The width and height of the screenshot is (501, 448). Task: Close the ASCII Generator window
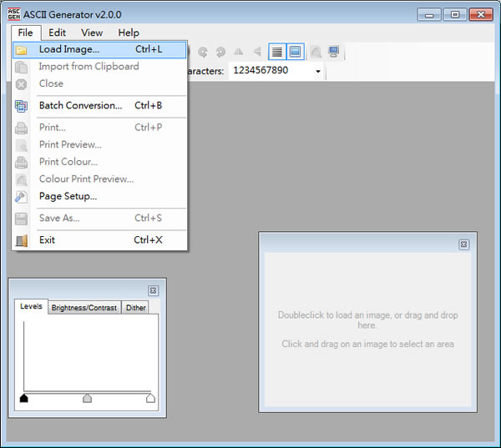[x=481, y=15]
